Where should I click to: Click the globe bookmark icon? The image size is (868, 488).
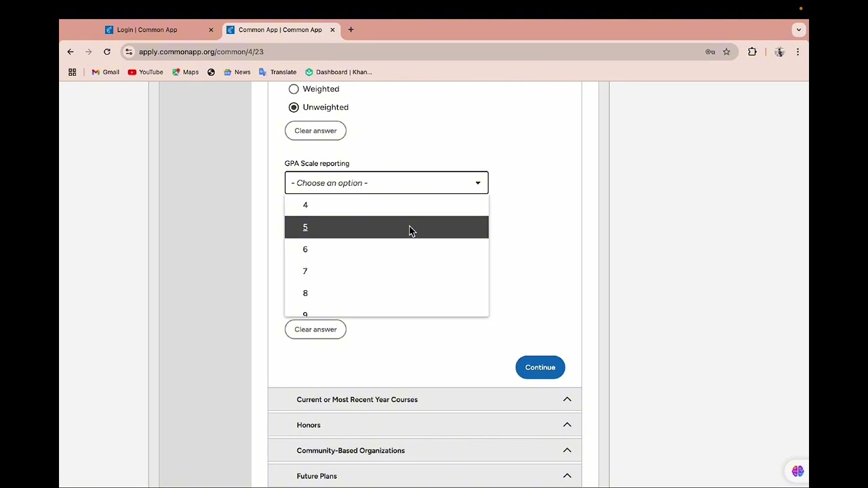click(x=211, y=72)
